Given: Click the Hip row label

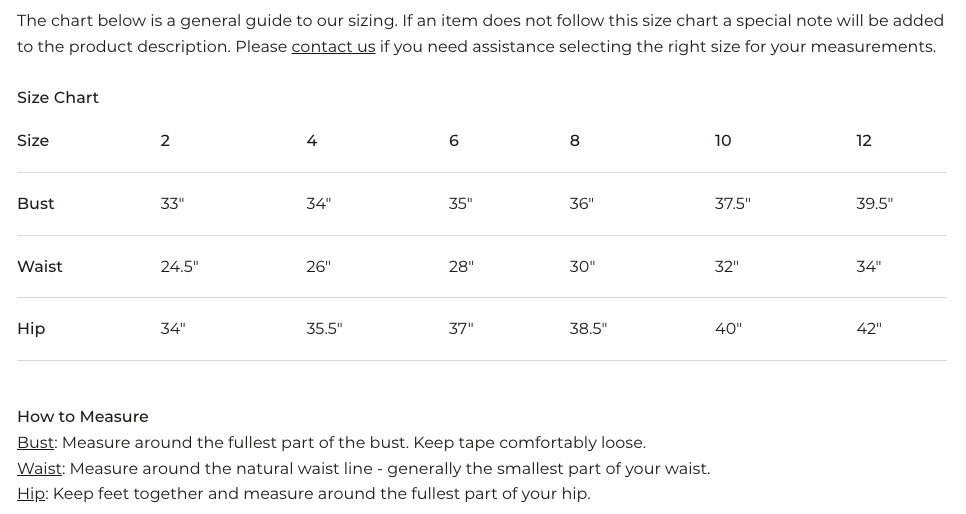Looking at the screenshot, I should (x=31, y=328).
